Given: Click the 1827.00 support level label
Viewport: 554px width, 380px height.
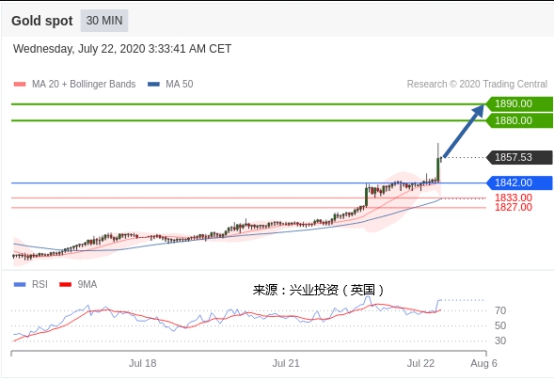Looking at the screenshot, I should 513,207.
